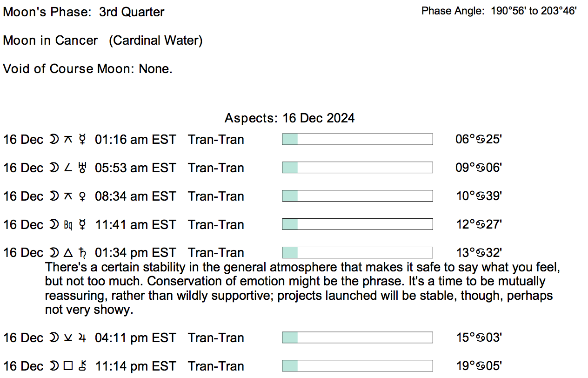Click the "Void of Course Moon: None." line
Screen dimensions: 588x378
[x=88, y=69]
